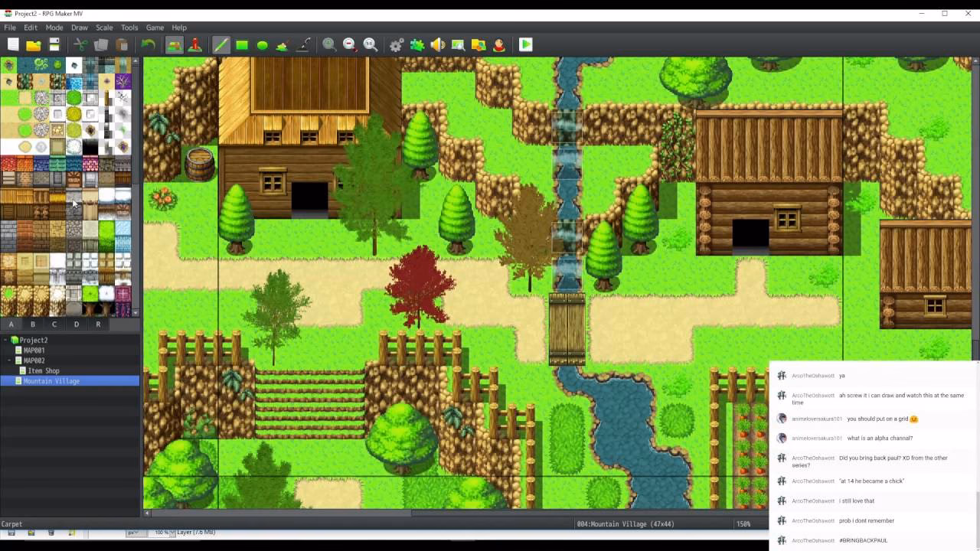Click the 150% zoom status text
980x551 pixels.
(x=743, y=524)
